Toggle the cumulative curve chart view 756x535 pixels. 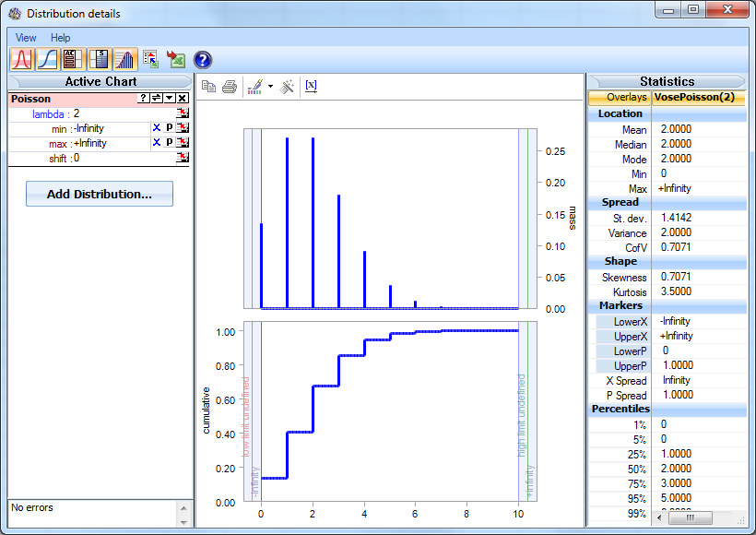pyautogui.click(x=48, y=59)
